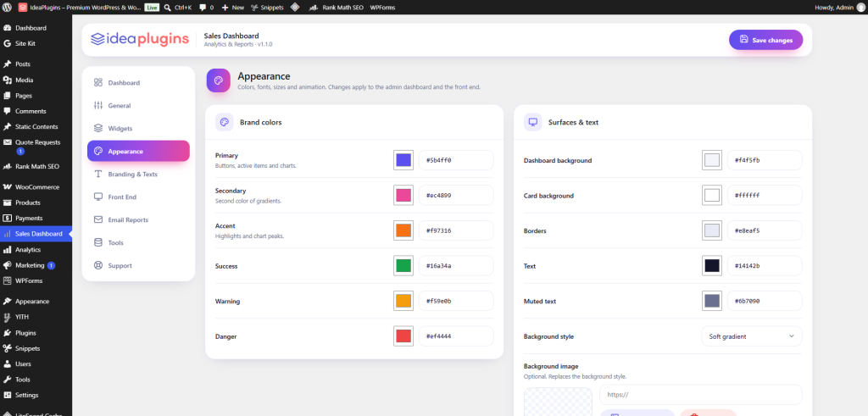Open Howdy, Admin account menu
This screenshot has width=868, height=416.
(x=838, y=8)
